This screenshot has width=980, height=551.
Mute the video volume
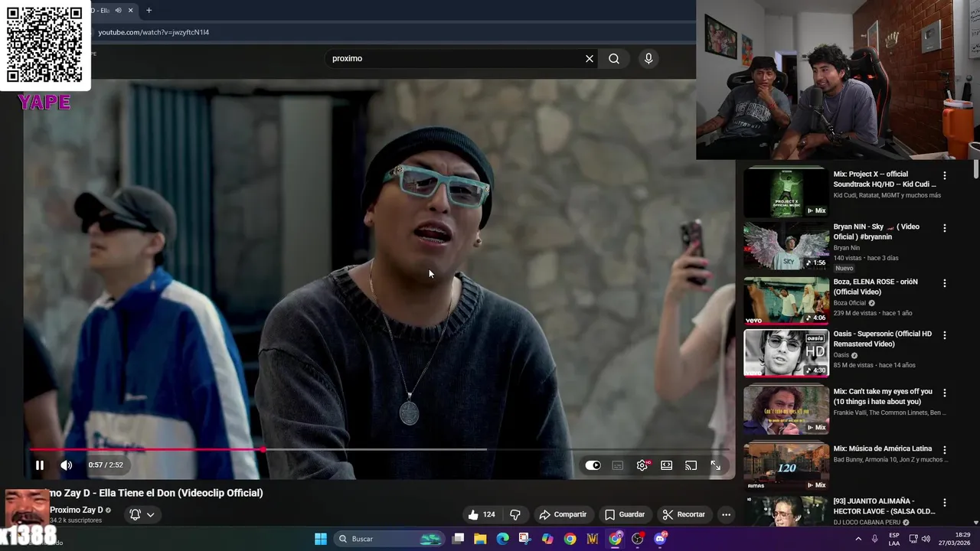pos(67,465)
